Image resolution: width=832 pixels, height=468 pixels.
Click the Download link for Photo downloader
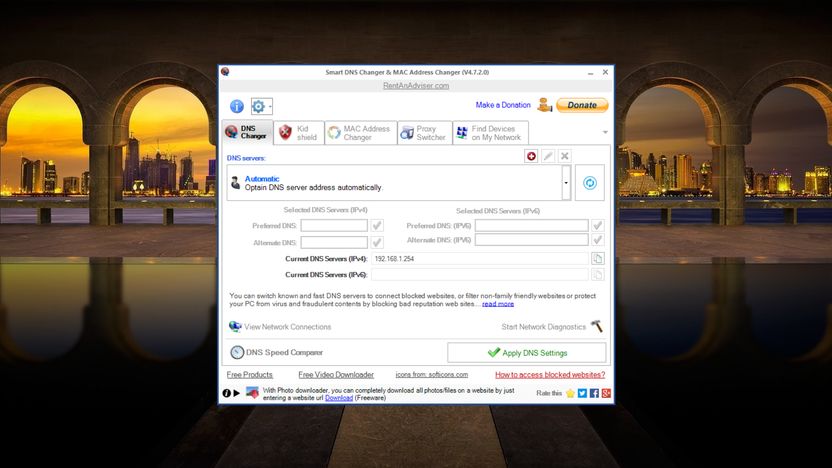pyautogui.click(x=339, y=398)
